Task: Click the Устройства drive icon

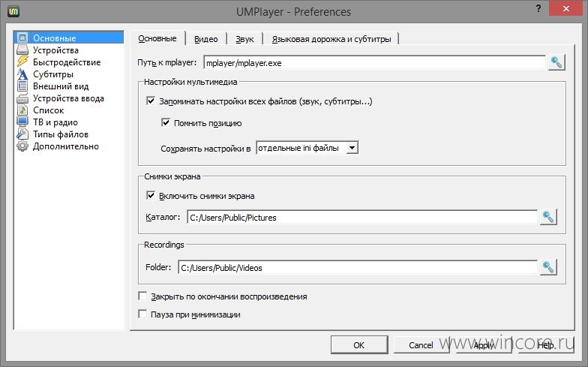Action: click(x=22, y=50)
